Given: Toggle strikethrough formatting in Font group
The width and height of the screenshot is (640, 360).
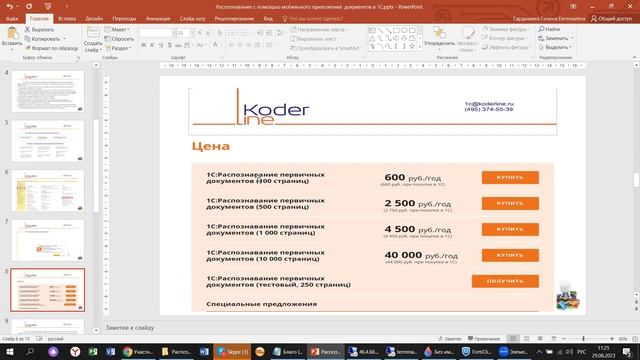Looking at the screenshot, I should (x=178, y=45).
